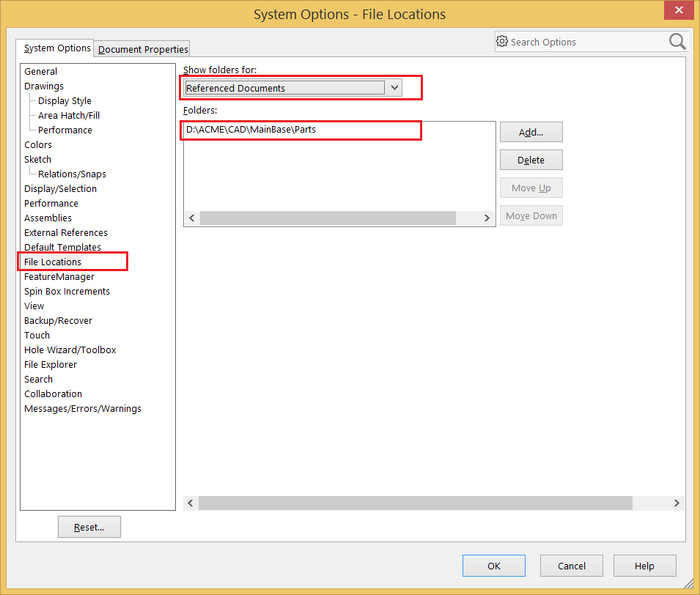Click left arrow of bottom horizontal scrollbar
This screenshot has width=700, height=595.
pyautogui.click(x=191, y=503)
